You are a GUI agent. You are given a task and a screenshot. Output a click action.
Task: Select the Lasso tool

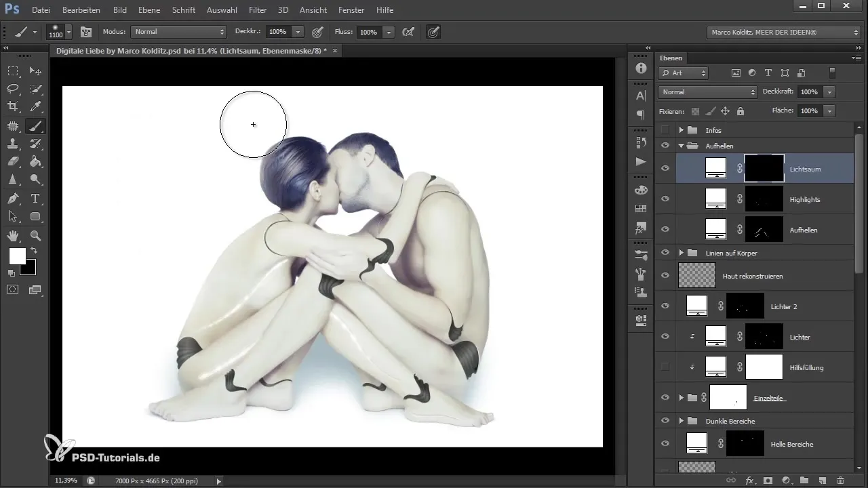13,89
